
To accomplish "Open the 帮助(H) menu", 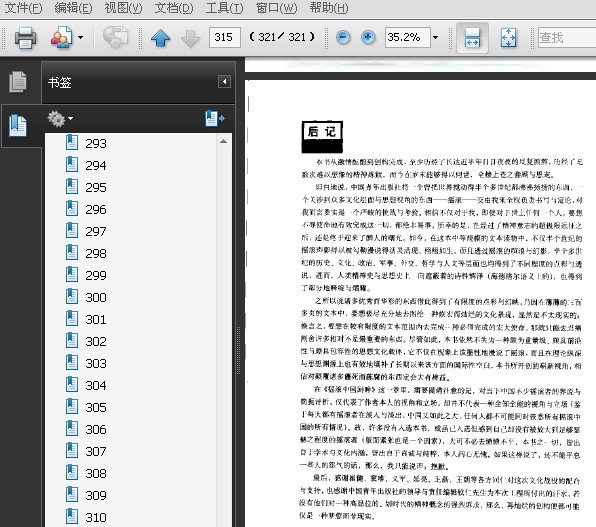I will [329, 8].
